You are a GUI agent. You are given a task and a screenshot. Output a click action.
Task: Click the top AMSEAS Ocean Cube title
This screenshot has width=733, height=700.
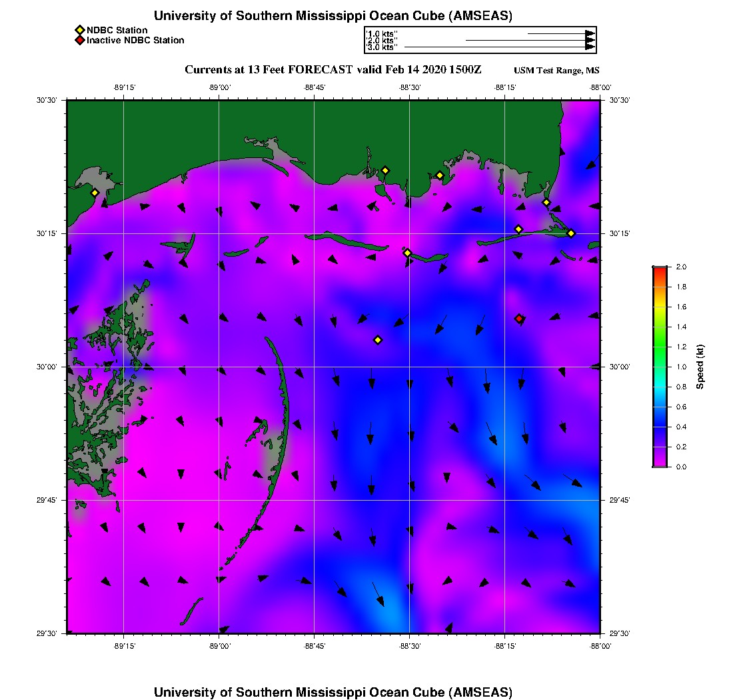333,16
